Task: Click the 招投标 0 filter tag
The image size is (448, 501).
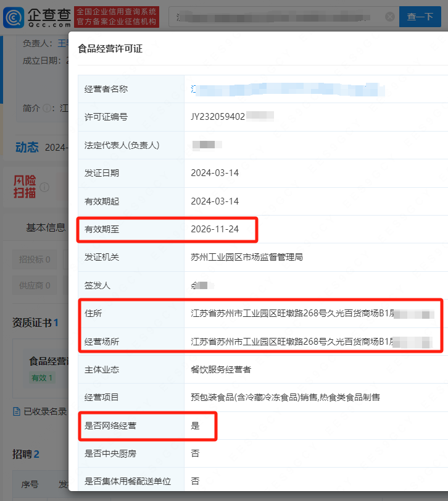Action: tap(35, 259)
